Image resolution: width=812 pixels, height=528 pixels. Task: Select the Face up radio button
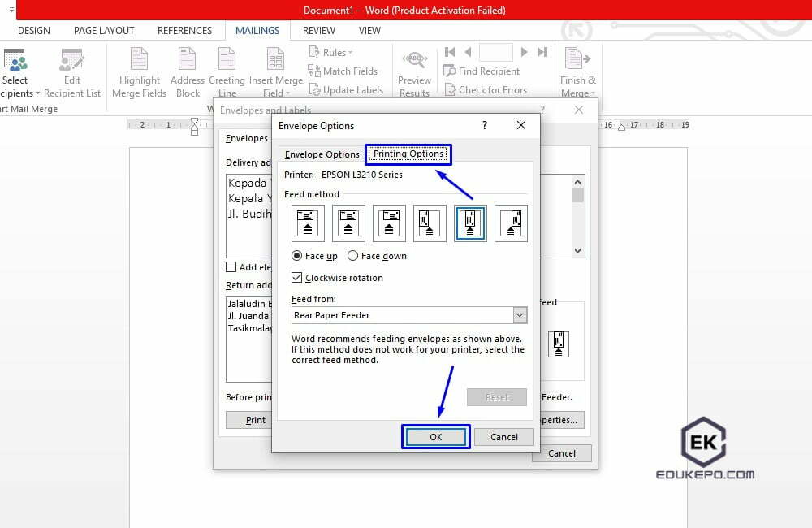(296, 255)
